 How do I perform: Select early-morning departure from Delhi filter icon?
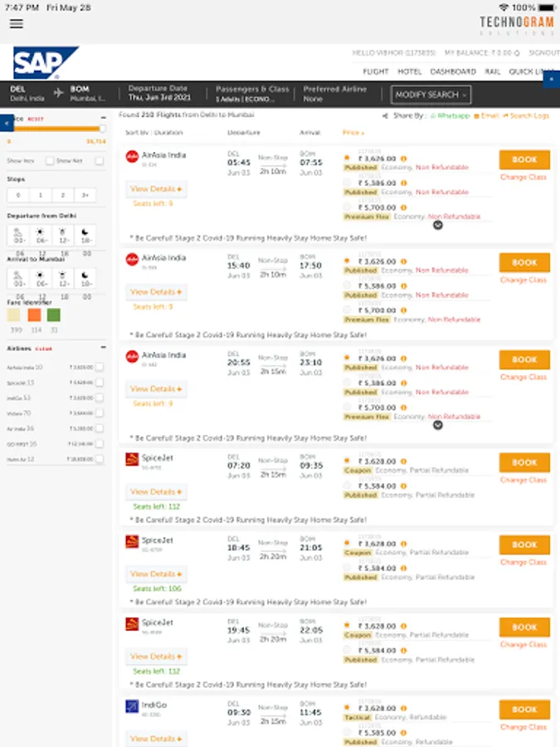(x=18, y=235)
